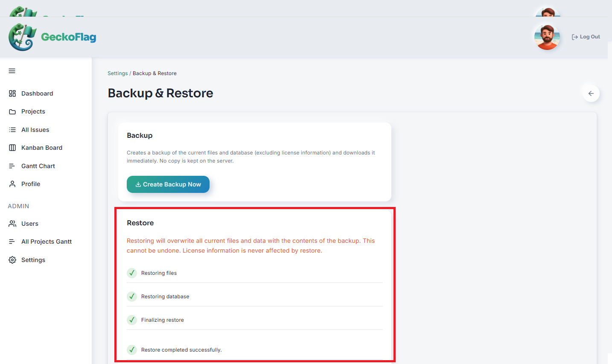612x364 pixels.
Task: Open Dashboard from the sidebar
Action: [37, 93]
